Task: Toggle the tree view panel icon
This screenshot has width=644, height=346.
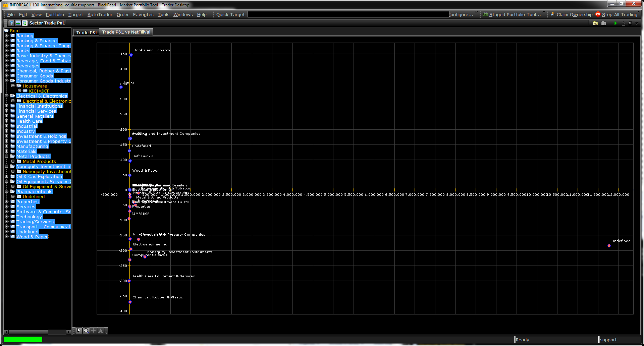Action: click(24, 23)
